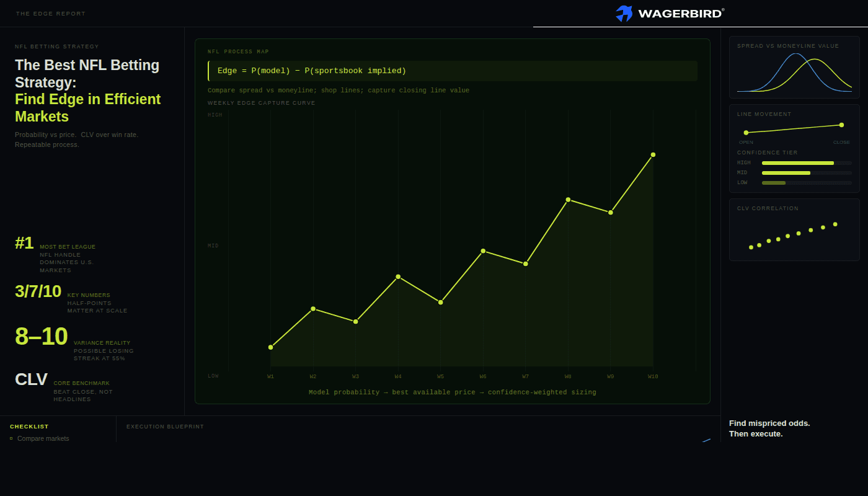Click the CLV core benchmark stat
The height and width of the screenshot is (496, 868).
[x=64, y=387]
